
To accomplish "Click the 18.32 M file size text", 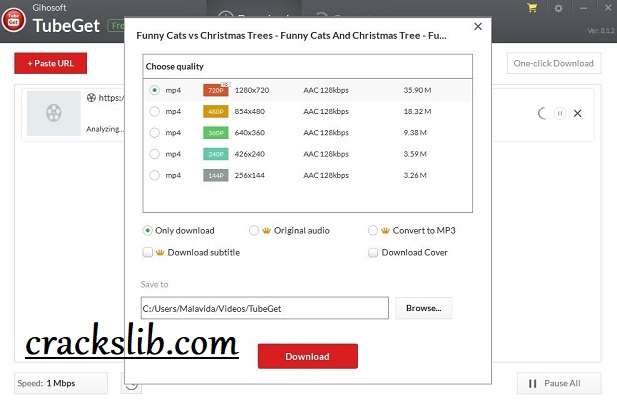I will 417,111.
